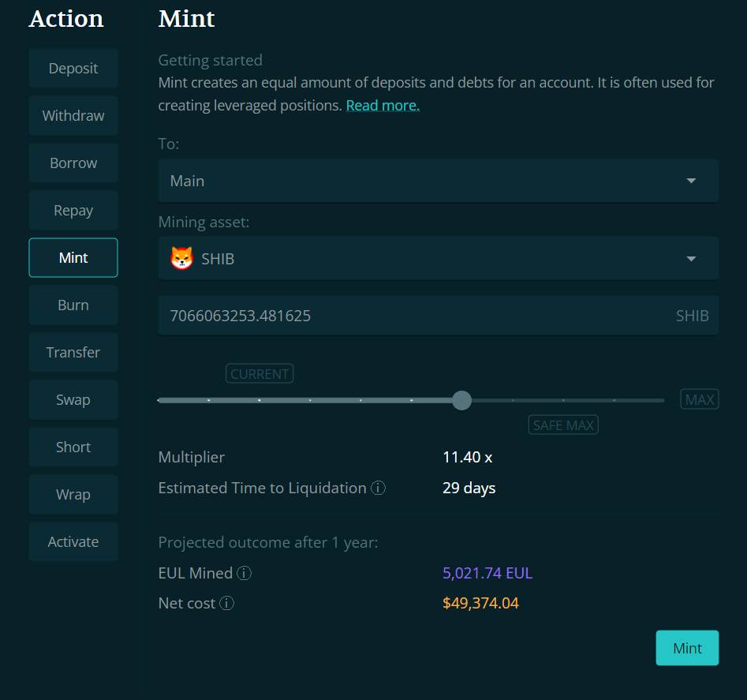747x700 pixels.
Task: Click info icon beside EUL Mined
Action: pyautogui.click(x=245, y=574)
